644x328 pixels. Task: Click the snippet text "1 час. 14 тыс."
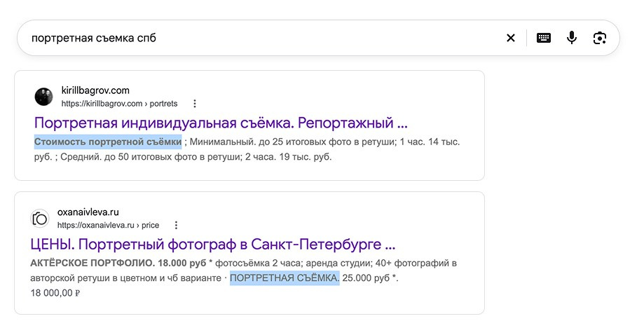430,142
